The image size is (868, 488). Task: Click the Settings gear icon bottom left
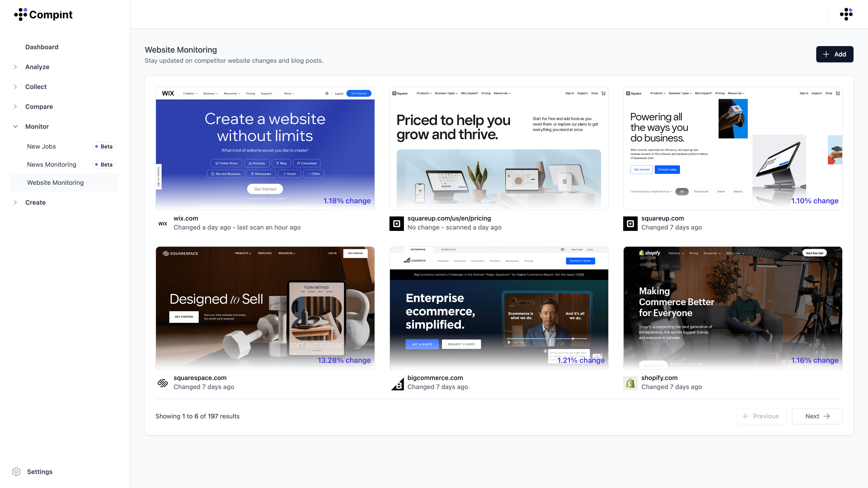click(16, 471)
